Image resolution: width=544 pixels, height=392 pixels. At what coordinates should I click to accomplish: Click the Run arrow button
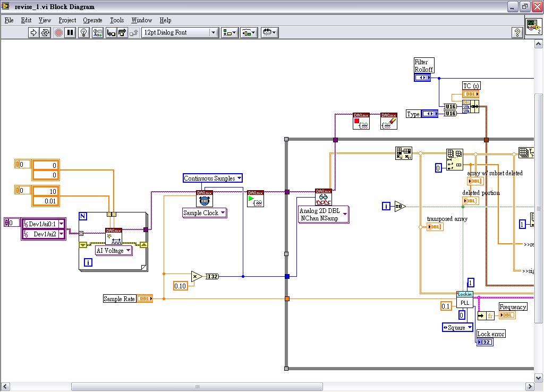click(33, 32)
